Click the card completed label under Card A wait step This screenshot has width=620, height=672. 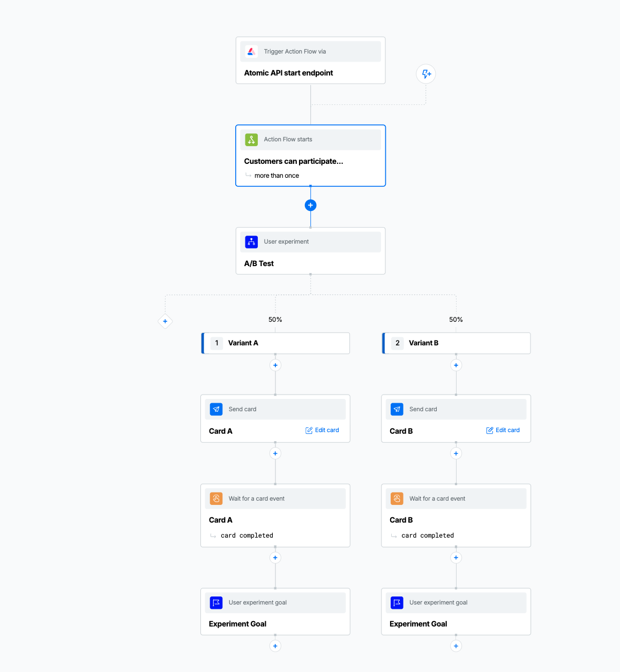click(x=246, y=535)
